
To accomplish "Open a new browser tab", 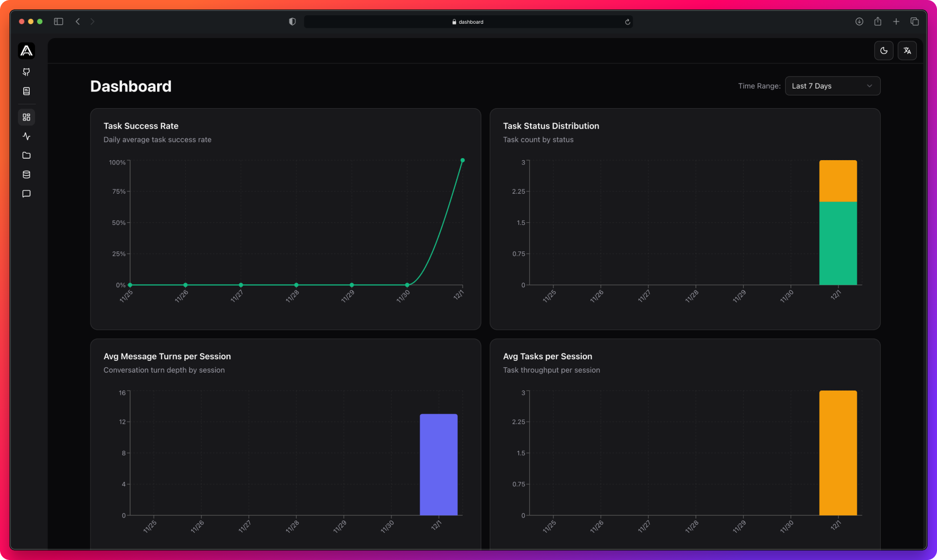I will coord(896,21).
